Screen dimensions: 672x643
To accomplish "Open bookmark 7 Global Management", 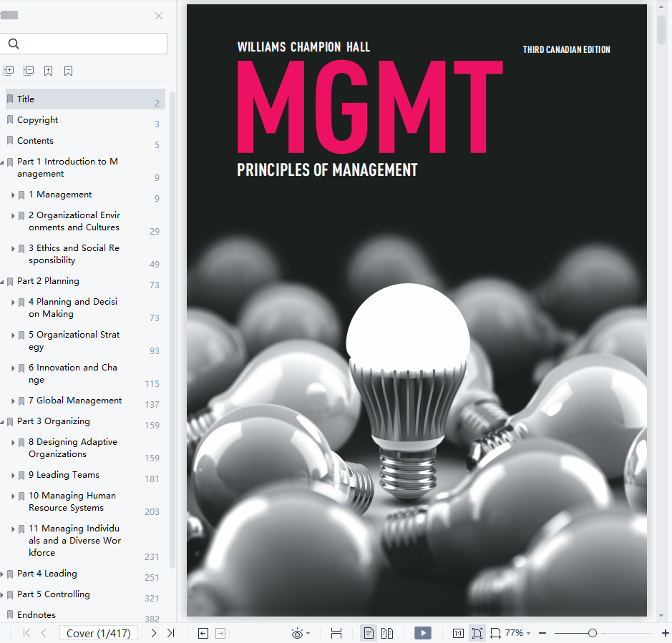I will pyautogui.click(x=75, y=400).
